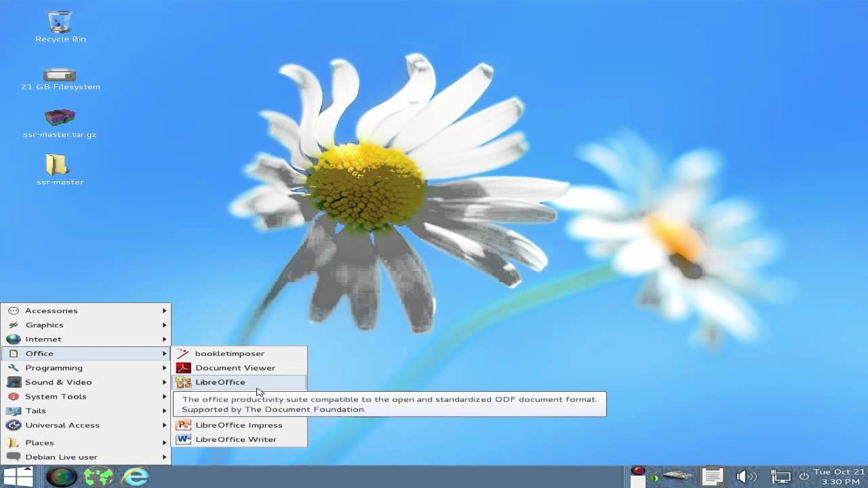The image size is (868, 488).
Task: Click the Programming wrench icon
Action: (14, 367)
